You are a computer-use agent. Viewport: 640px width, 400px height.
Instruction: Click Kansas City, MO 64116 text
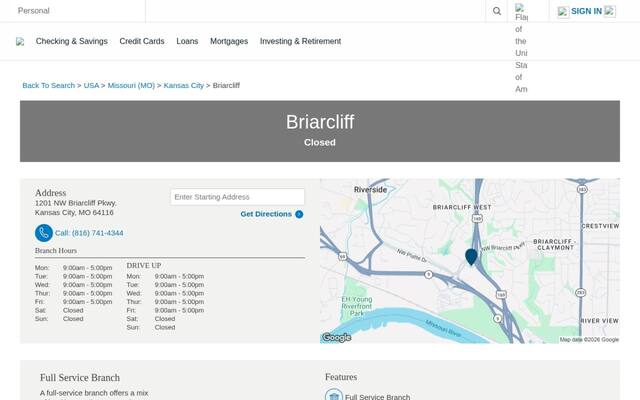tap(74, 213)
